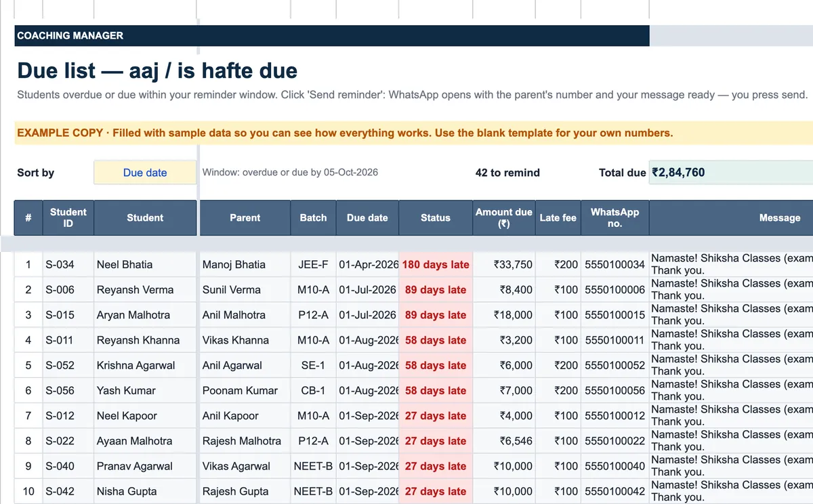Click student "Krishna Agarwal"
The height and width of the screenshot is (504, 813).
pos(136,365)
